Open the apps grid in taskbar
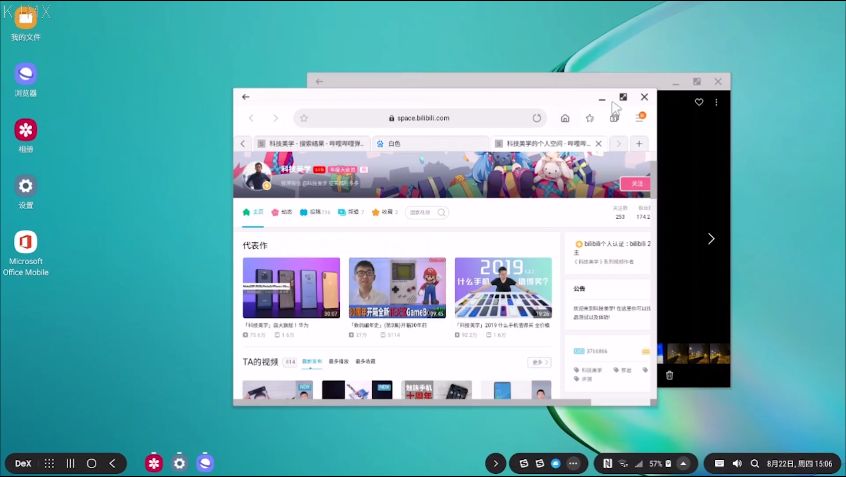This screenshot has width=846, height=477. pos(49,464)
